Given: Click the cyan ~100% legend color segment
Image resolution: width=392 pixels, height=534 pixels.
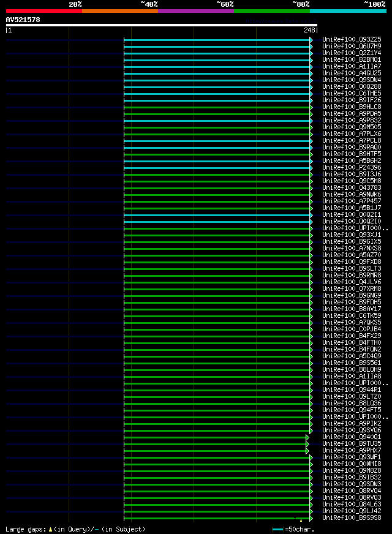Looking at the screenshot, I should (x=348, y=11).
